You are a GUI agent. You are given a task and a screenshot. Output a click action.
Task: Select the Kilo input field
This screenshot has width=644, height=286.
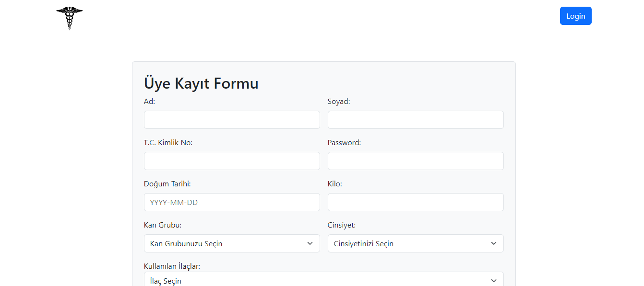click(x=416, y=202)
